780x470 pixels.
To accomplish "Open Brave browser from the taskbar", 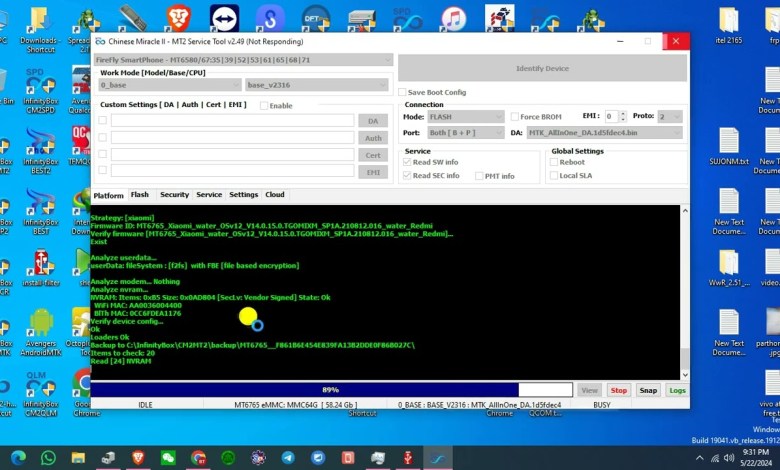I will pos(138,458).
